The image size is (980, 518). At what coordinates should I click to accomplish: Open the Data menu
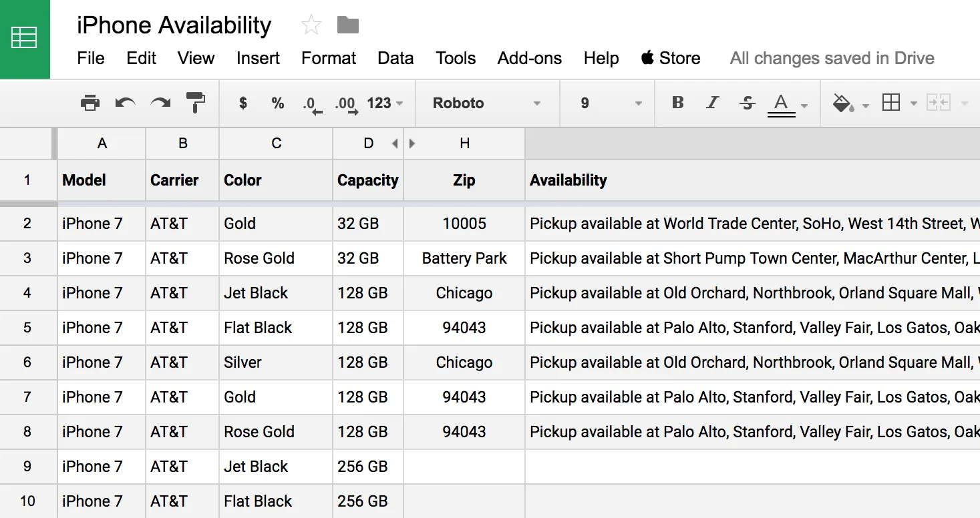[395, 59]
